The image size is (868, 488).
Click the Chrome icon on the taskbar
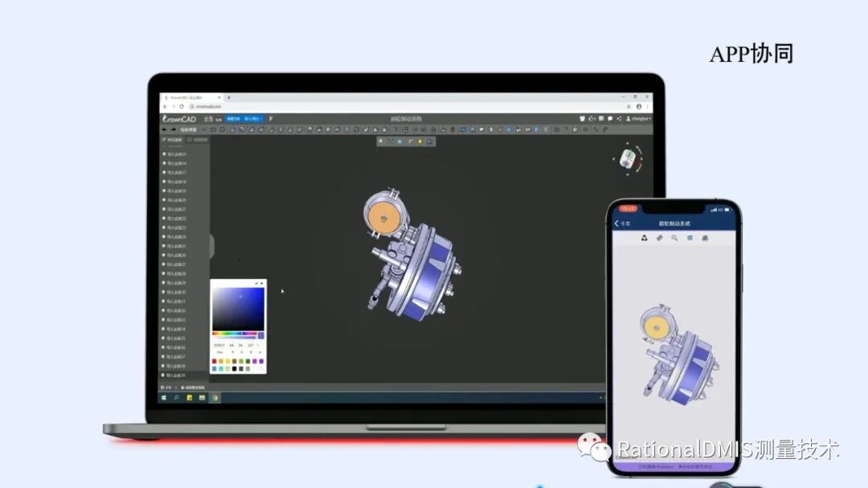(x=215, y=398)
